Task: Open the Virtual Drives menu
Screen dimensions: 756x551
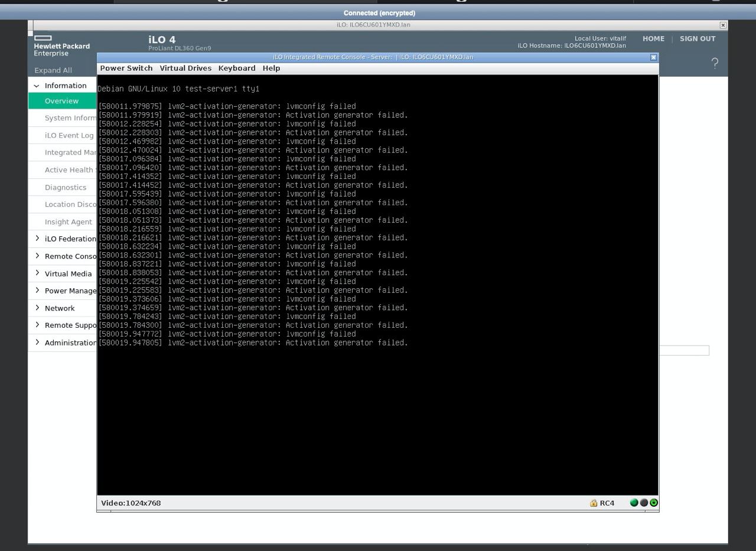Action: (x=185, y=68)
